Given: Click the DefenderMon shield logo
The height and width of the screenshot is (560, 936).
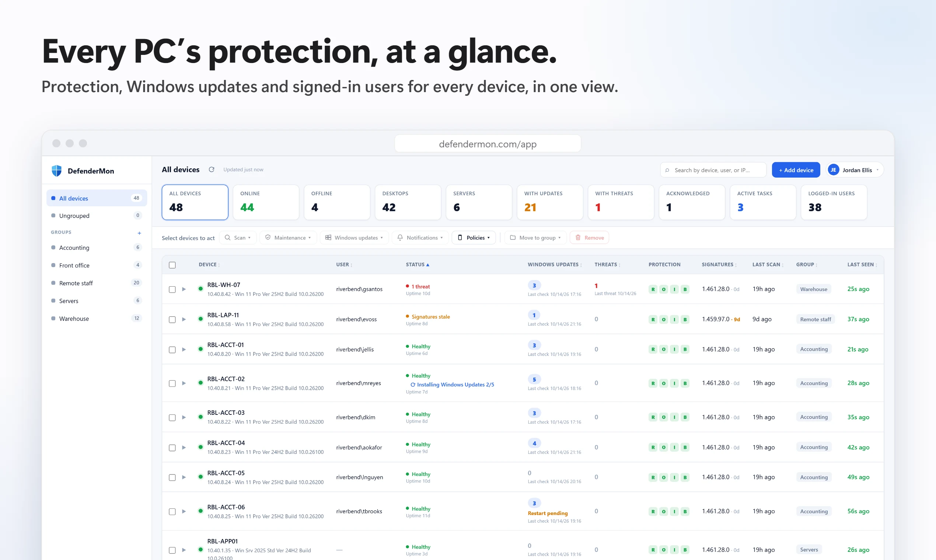Looking at the screenshot, I should click(57, 171).
